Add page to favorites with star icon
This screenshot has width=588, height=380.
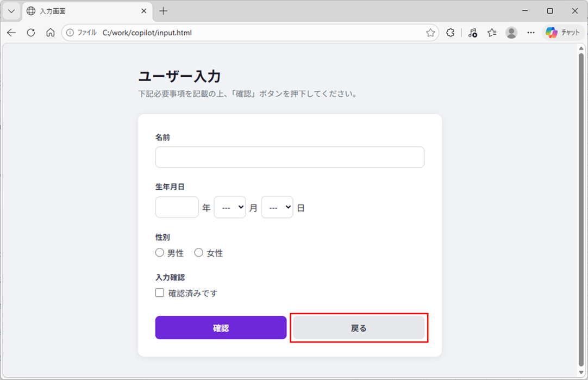coord(430,33)
